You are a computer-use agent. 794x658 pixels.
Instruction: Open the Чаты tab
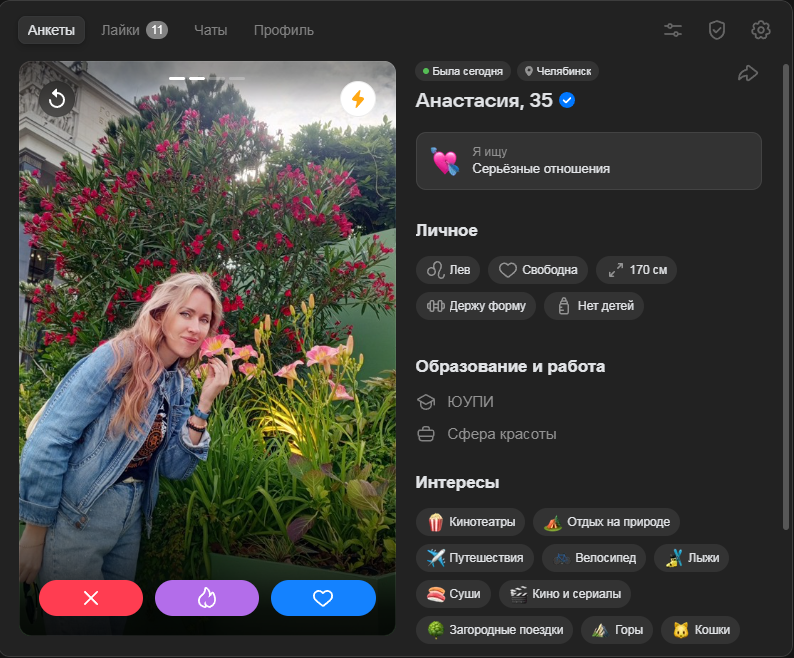(x=210, y=30)
